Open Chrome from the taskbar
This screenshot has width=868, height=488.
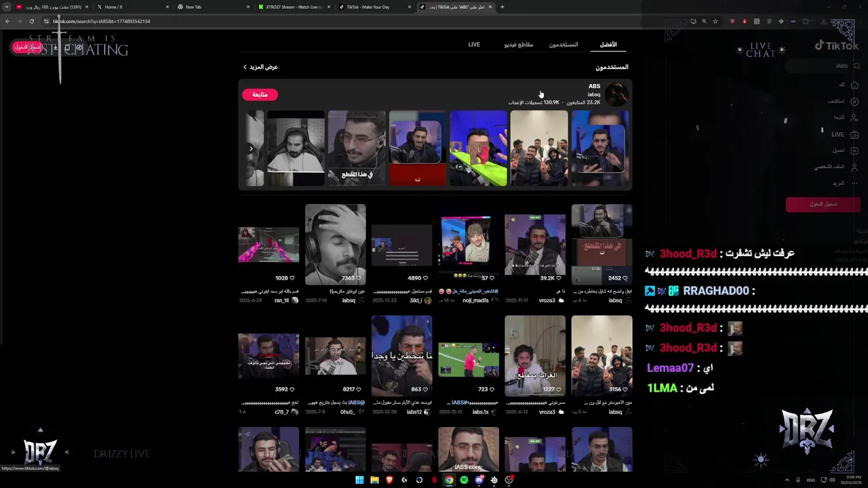[449, 480]
